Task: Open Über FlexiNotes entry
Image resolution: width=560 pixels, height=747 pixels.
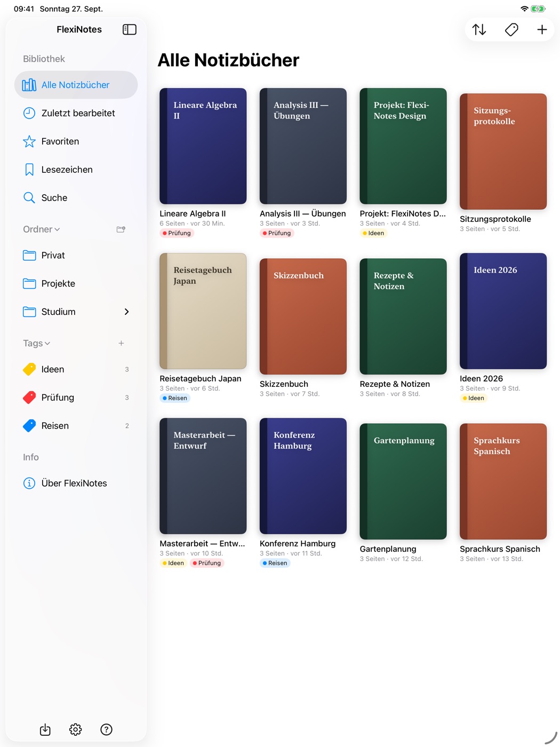Action: (76, 483)
